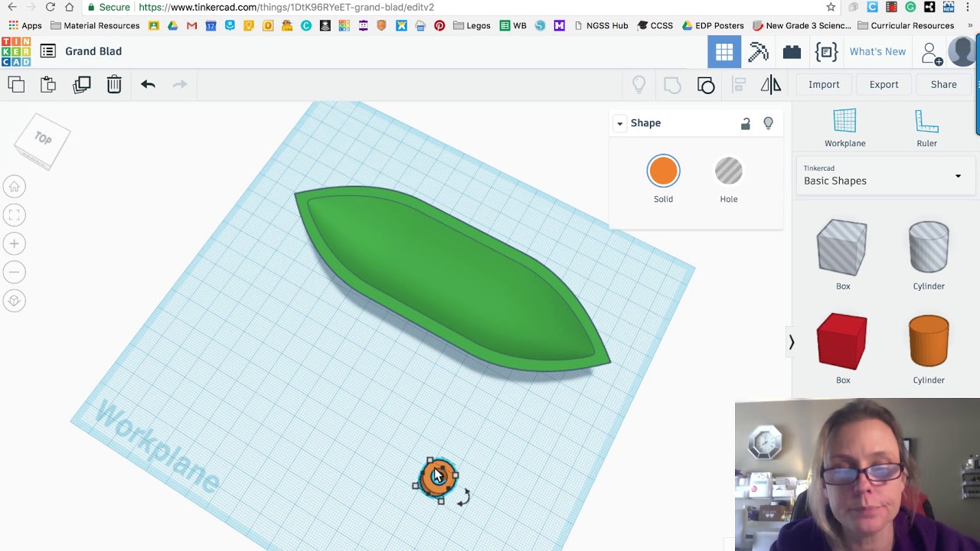
Task: Toggle the shape lock icon
Action: (x=745, y=123)
